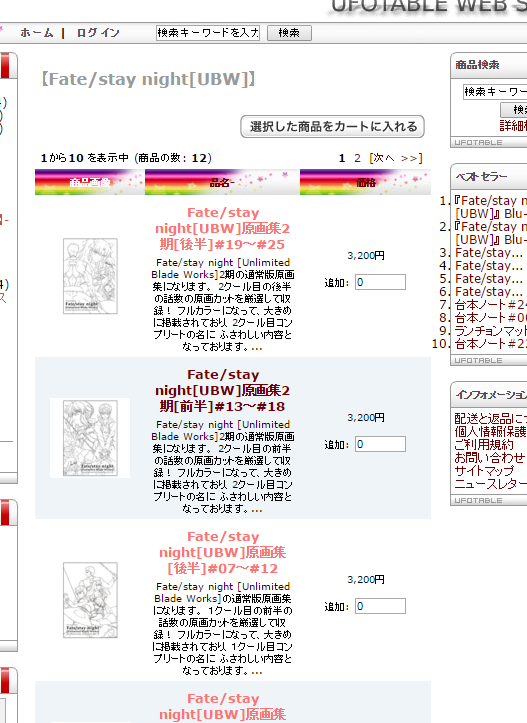527x723 pixels.
Task: Open ご利用規約 terms link
Action: click(x=484, y=444)
